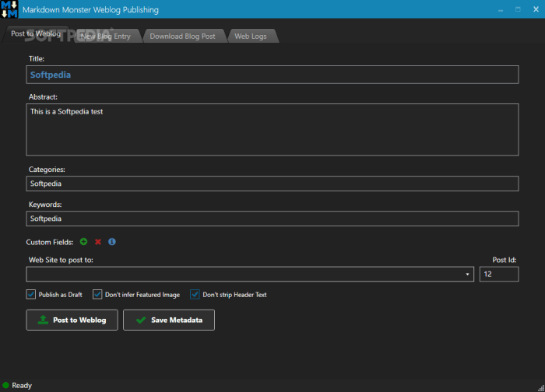Open the Web Site to post to combo box

(x=250, y=275)
